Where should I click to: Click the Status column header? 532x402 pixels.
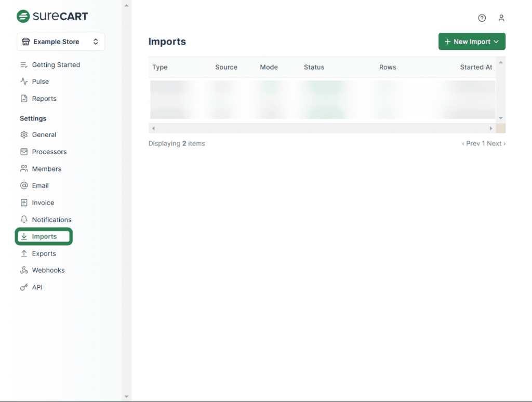click(314, 67)
